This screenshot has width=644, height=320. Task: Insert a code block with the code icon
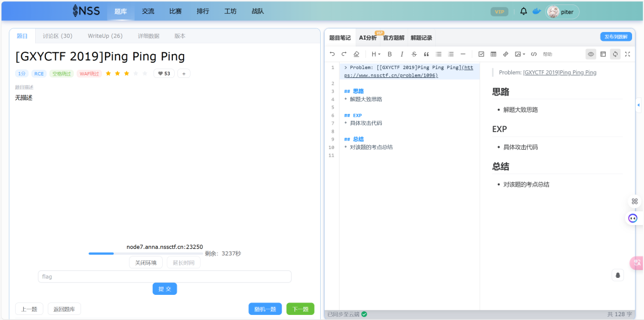[x=534, y=54]
